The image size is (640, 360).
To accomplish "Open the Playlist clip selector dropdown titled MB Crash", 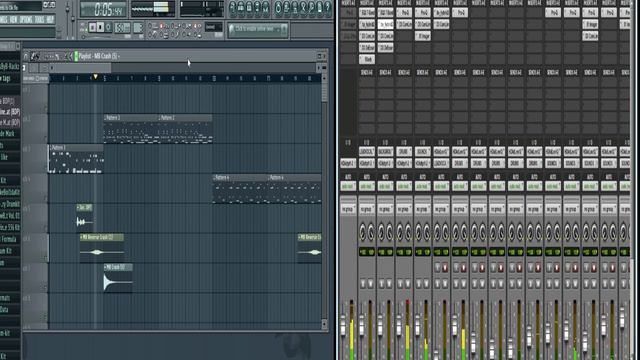I will coord(99,56).
